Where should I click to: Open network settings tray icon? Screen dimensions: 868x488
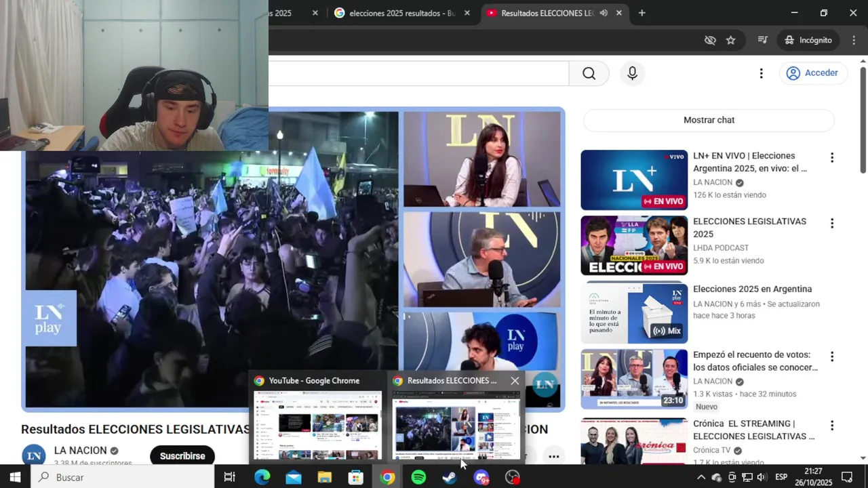pos(747,477)
